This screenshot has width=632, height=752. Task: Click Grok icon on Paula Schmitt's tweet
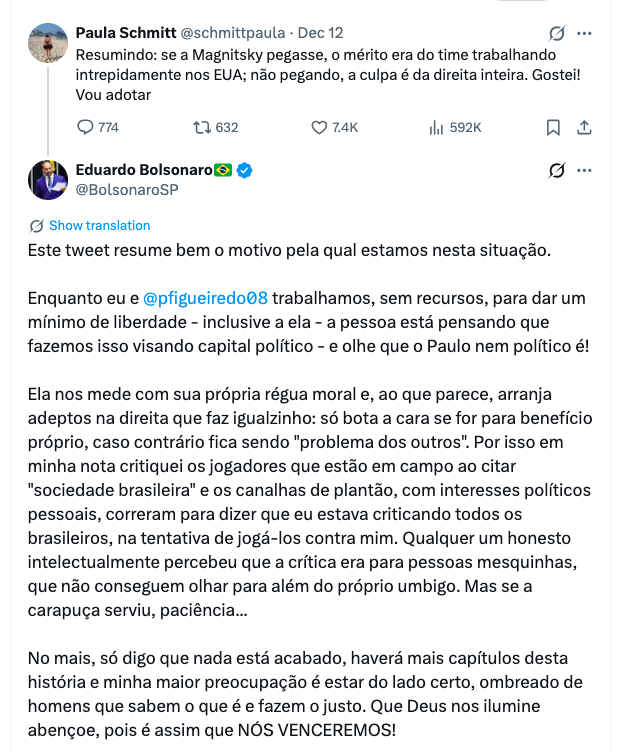point(558,32)
